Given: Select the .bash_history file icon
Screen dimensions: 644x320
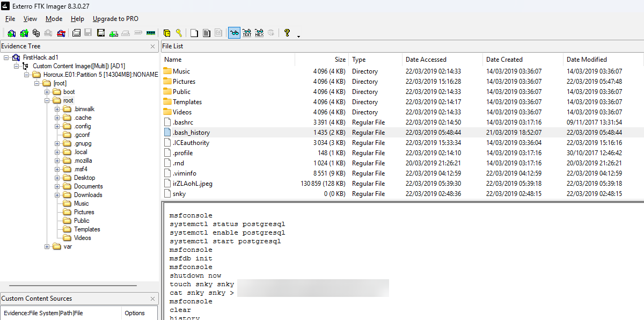Looking at the screenshot, I should click(x=167, y=133).
